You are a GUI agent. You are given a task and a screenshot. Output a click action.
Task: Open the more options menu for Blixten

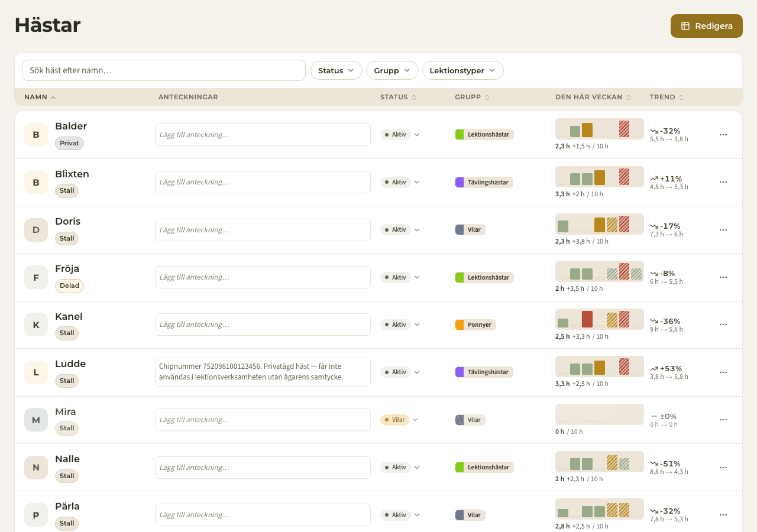[723, 182]
